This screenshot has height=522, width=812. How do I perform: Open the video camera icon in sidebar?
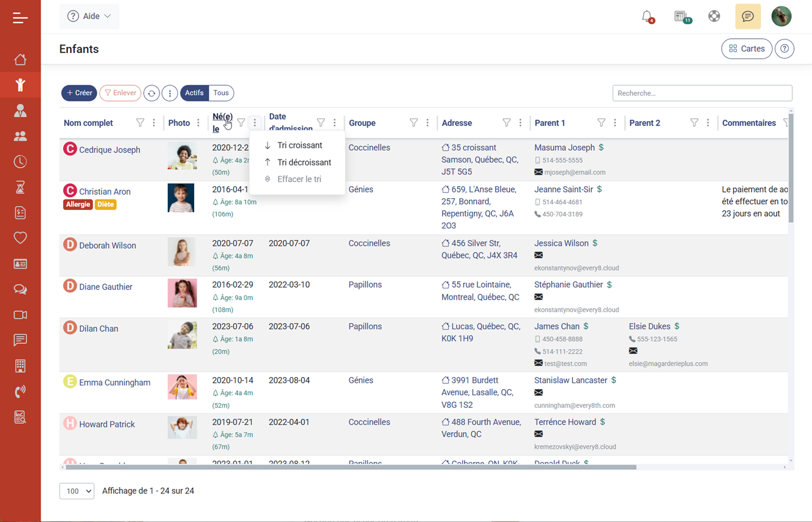pyautogui.click(x=20, y=314)
